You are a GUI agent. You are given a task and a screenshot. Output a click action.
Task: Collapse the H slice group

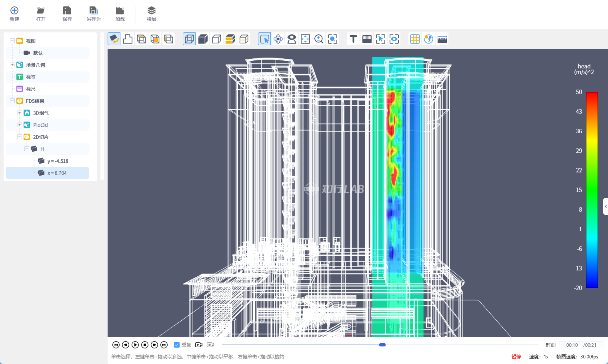click(27, 149)
